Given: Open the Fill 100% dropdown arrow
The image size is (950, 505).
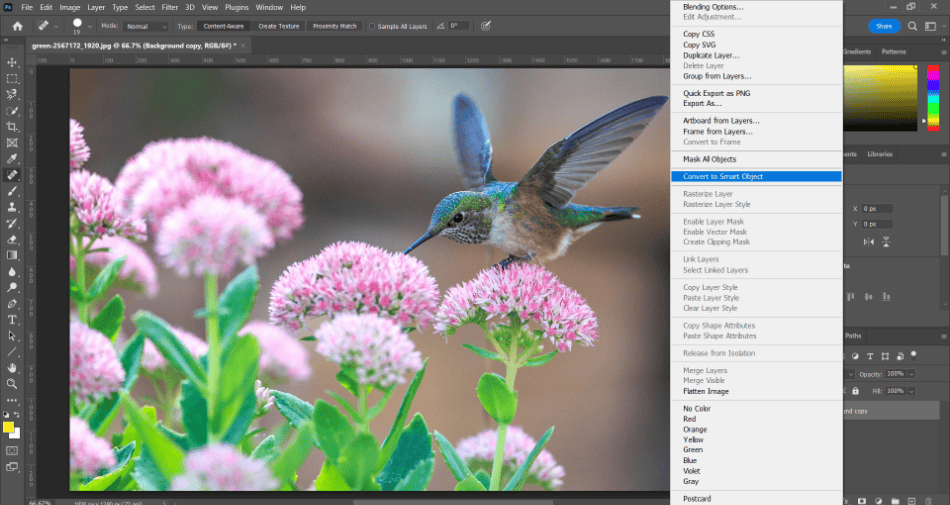Looking at the screenshot, I should [911, 391].
